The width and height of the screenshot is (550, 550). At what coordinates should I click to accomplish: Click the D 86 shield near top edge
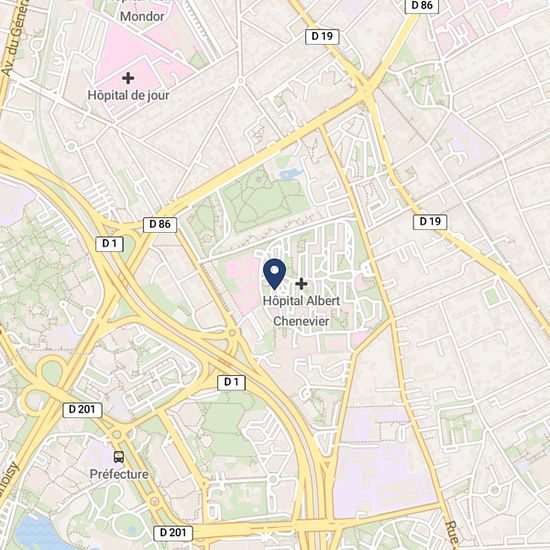click(422, 6)
